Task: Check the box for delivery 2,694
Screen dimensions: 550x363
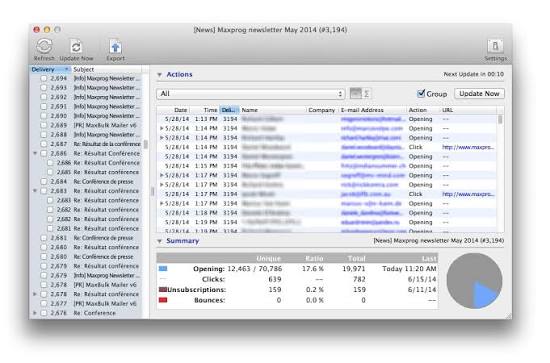Action: tap(43, 78)
